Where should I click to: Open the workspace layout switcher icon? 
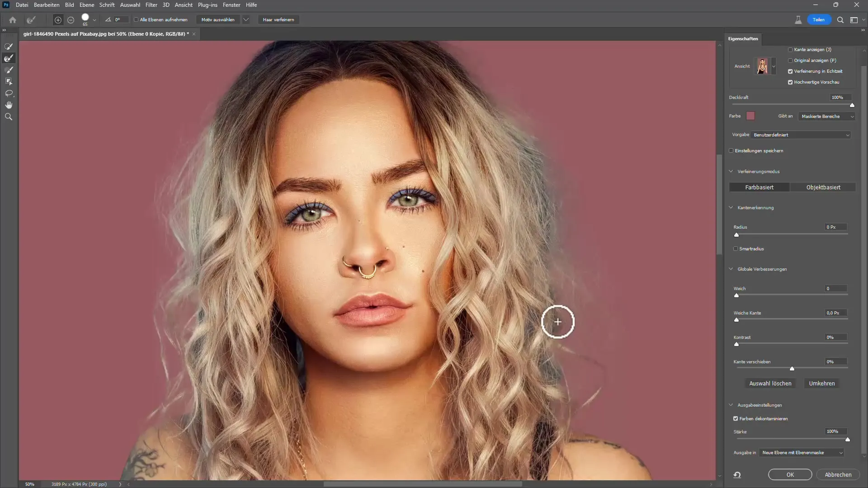coord(854,20)
